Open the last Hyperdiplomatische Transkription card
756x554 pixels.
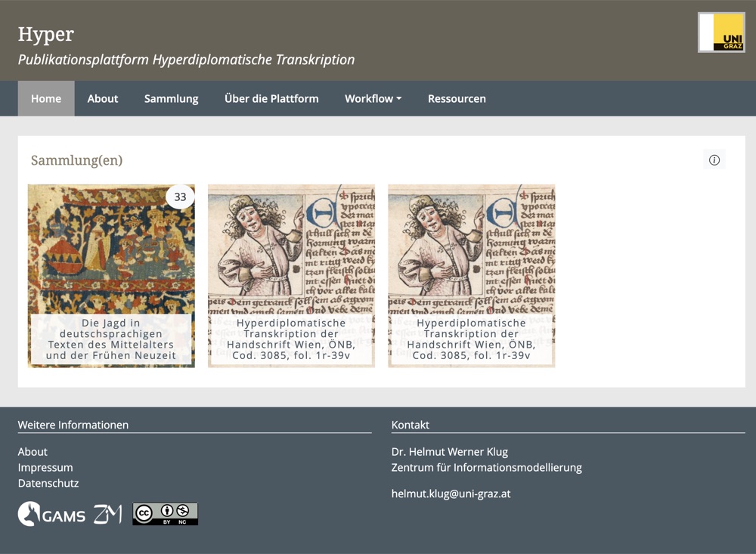(472, 276)
